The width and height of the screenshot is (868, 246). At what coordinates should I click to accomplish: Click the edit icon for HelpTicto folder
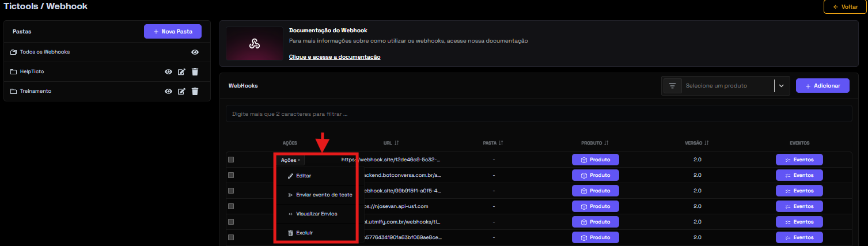tap(181, 72)
